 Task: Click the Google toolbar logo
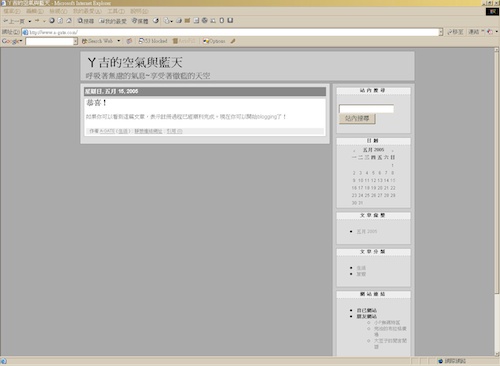point(11,41)
